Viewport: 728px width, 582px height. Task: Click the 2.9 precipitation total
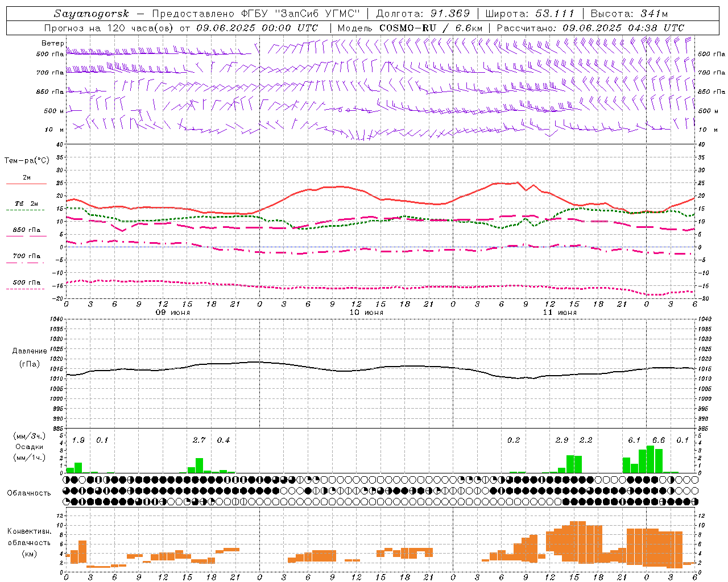point(562,440)
